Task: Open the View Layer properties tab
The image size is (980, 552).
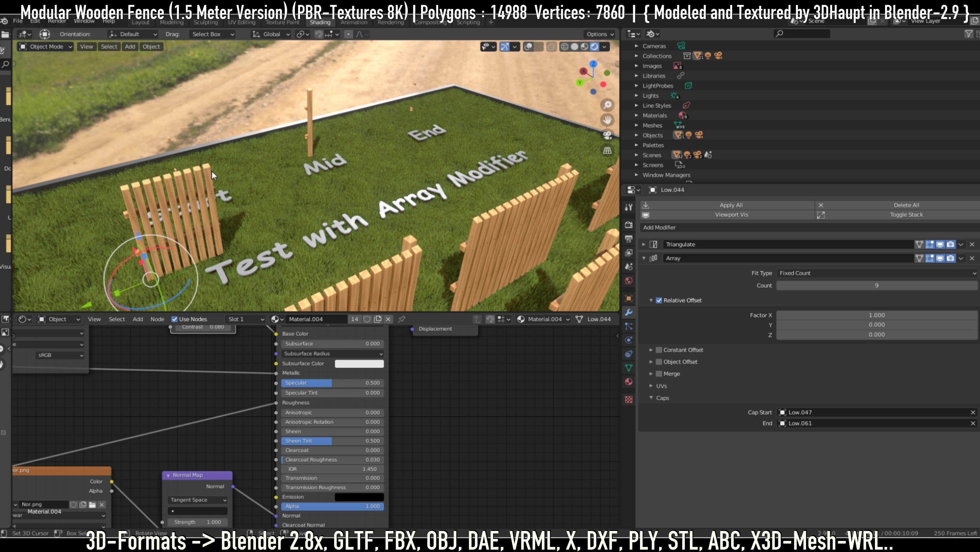Action: click(628, 252)
